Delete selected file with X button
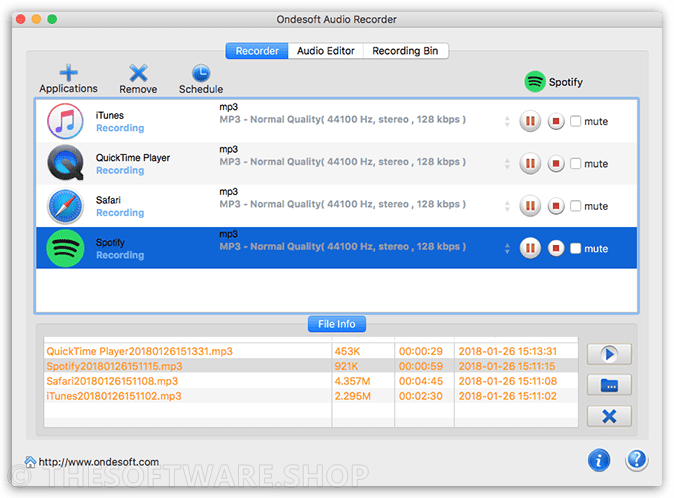674x498 pixels. point(609,416)
